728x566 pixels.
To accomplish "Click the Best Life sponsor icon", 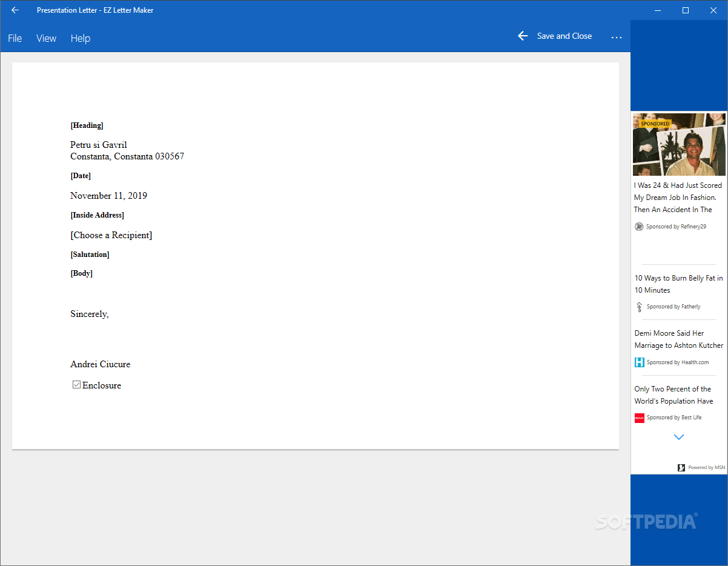I will (x=639, y=418).
